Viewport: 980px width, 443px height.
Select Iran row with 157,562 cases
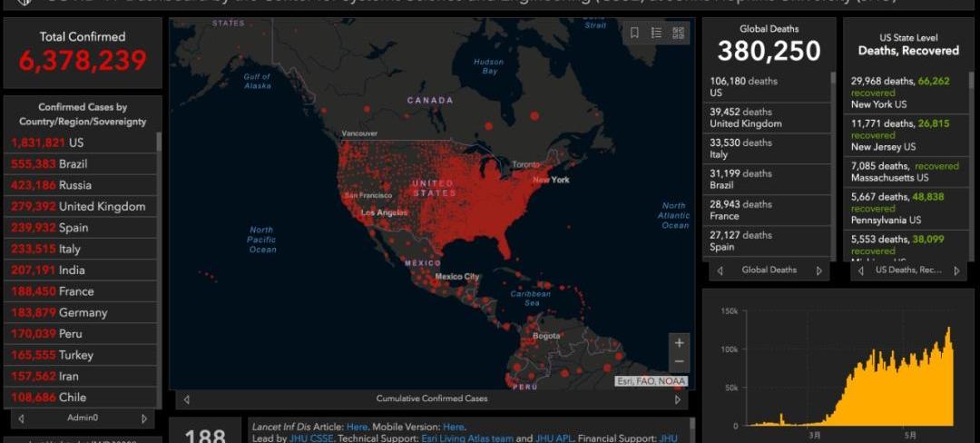click(80, 376)
